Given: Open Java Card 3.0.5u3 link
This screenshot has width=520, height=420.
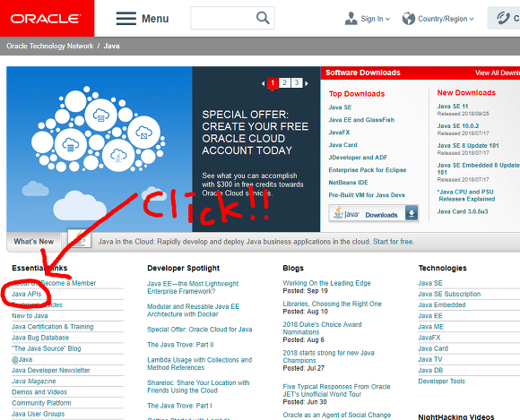Looking at the screenshot, I should (x=463, y=211).
